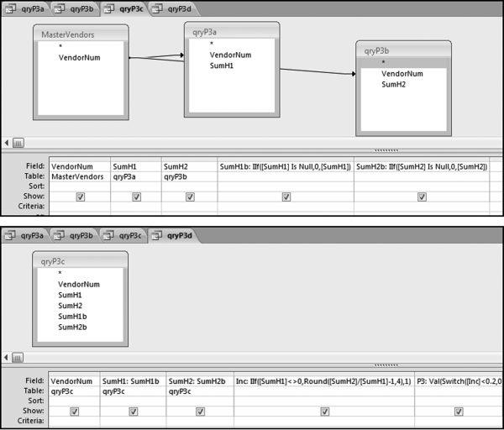Click Table cell showing qryP3b in grid
This screenshot has height=430, width=504.
pos(189,176)
